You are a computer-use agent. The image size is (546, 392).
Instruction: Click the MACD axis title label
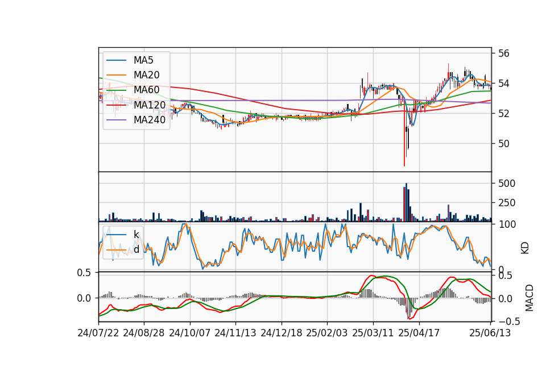coord(530,298)
